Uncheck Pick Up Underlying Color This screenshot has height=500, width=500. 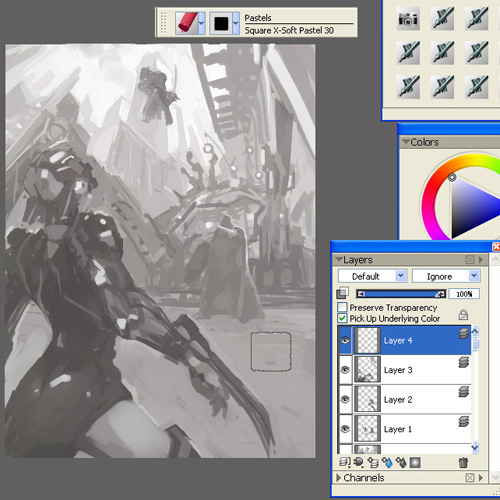pos(342,318)
